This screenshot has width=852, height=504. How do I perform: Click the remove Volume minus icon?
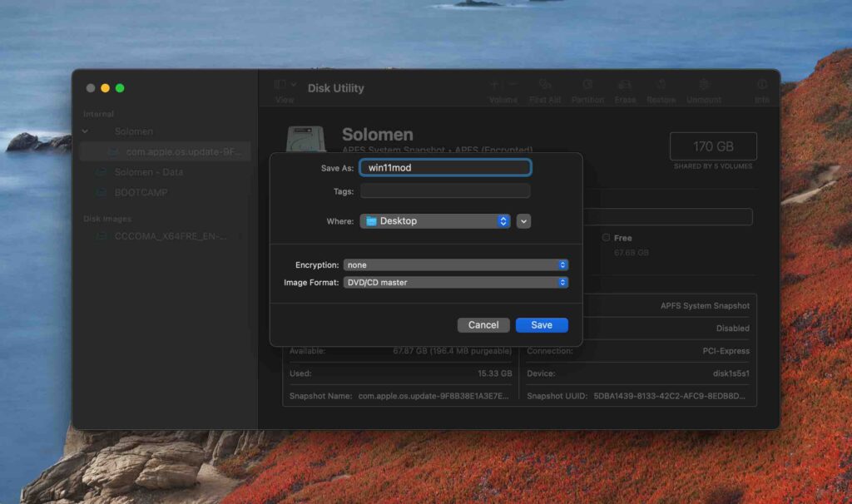[x=513, y=85]
